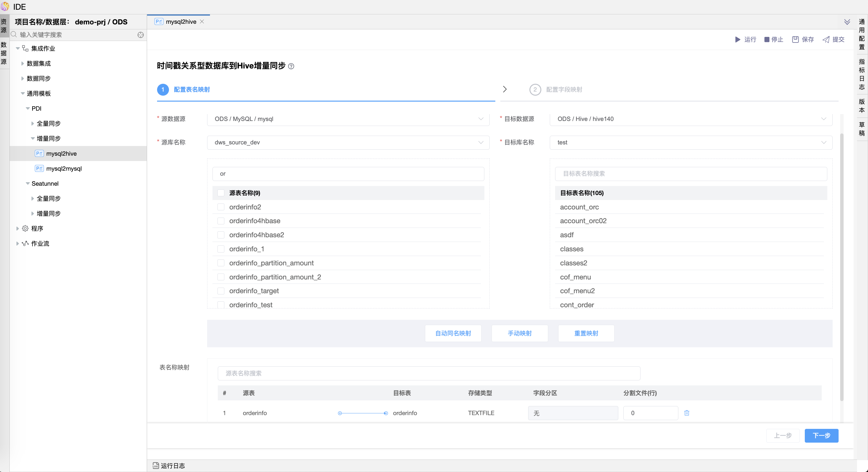Click the trash icon in orderinfo mapping row

(687, 413)
